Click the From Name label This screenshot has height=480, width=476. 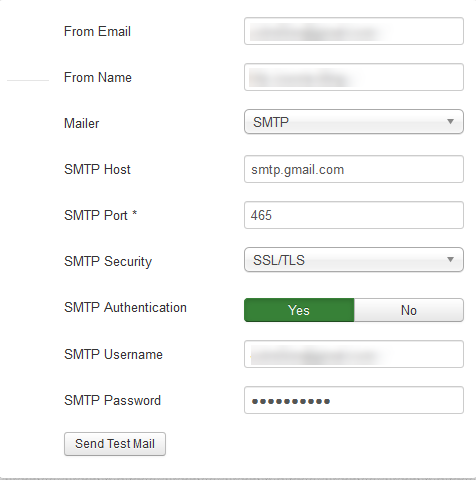98,77
